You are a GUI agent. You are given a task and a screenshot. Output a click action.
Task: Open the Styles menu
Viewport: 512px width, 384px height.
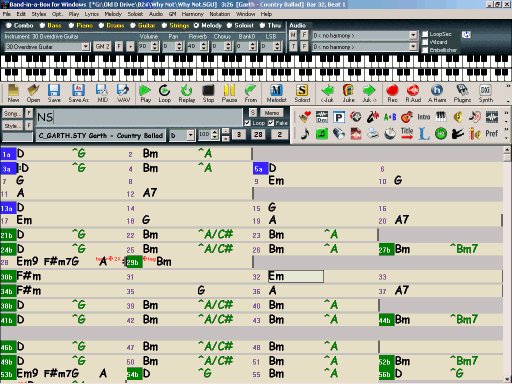[x=39, y=14]
